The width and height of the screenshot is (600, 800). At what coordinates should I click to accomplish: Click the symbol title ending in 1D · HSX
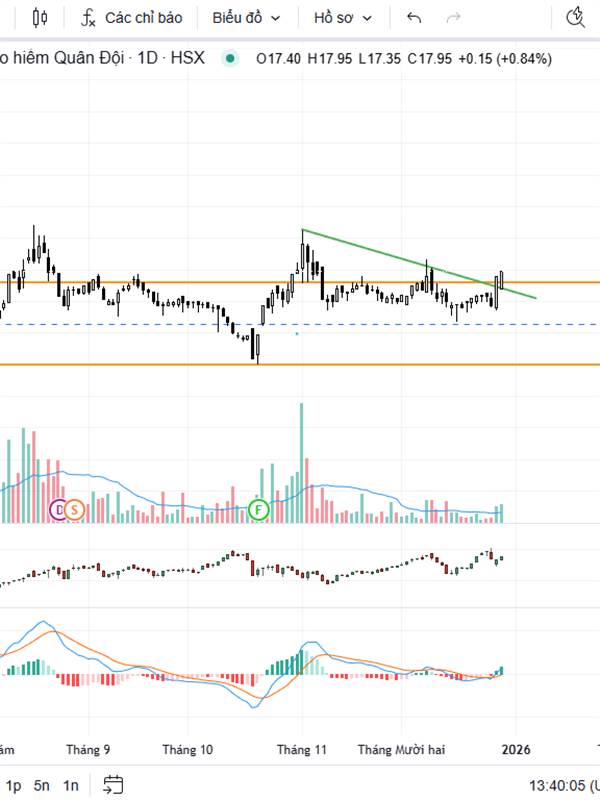102,58
